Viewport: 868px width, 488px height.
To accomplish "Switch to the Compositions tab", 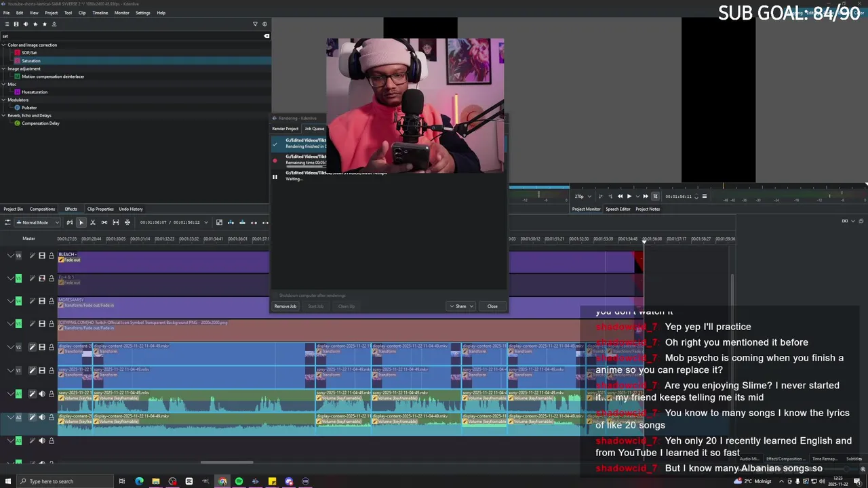I will [42, 209].
